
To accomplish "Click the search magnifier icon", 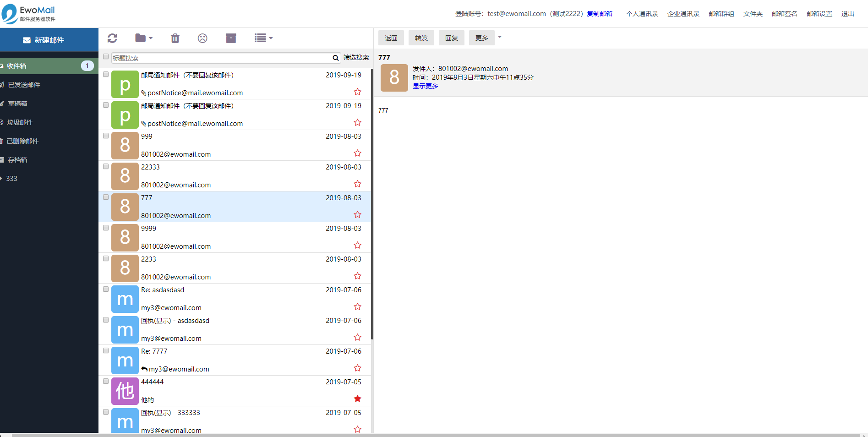I will click(335, 58).
